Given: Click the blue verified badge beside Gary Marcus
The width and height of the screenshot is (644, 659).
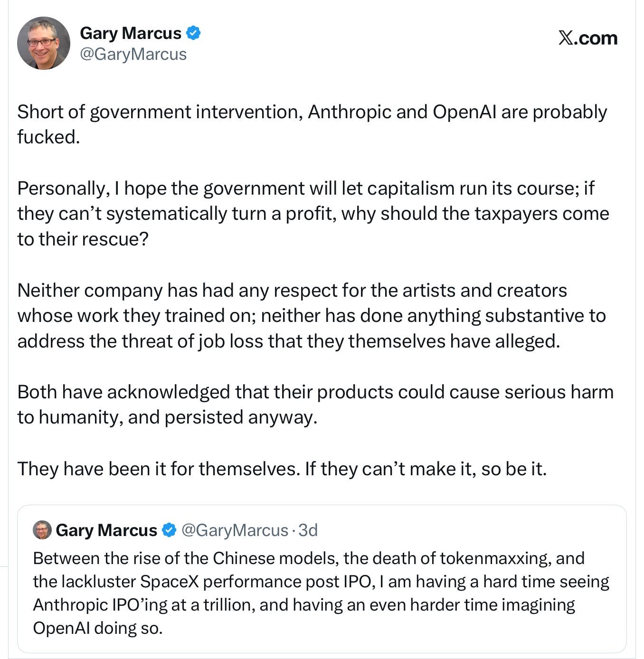Looking at the screenshot, I should point(193,33).
